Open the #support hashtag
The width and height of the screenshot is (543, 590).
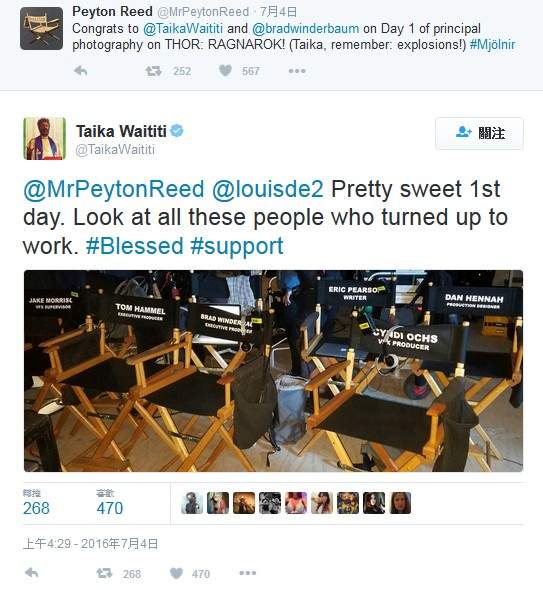[x=237, y=247]
